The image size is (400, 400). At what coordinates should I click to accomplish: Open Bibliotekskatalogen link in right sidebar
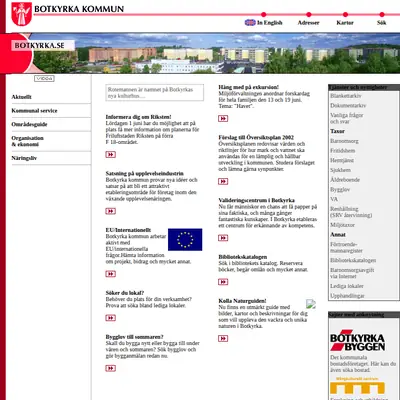[x=353, y=260]
